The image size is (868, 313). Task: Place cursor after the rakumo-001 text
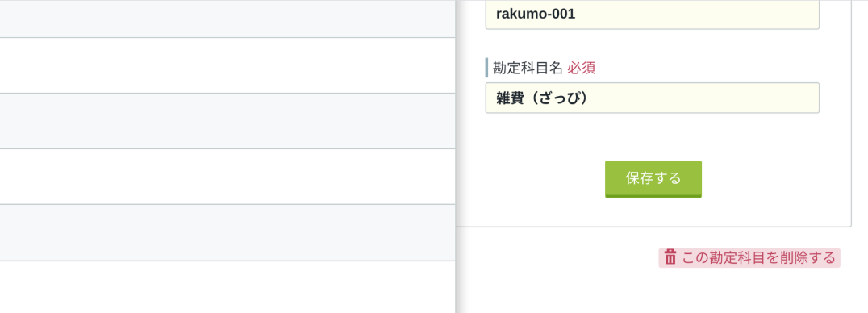[x=578, y=14]
